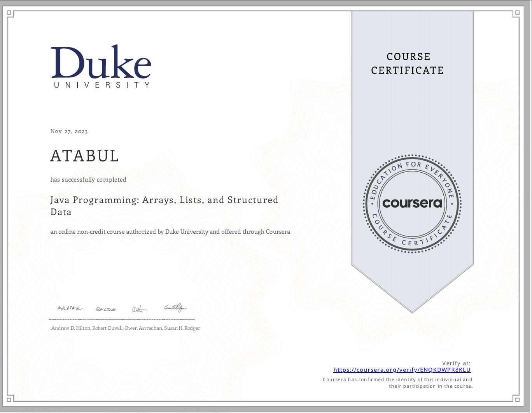Click Owen Astrachan's signature
532x413 pixels.
[x=139, y=310]
